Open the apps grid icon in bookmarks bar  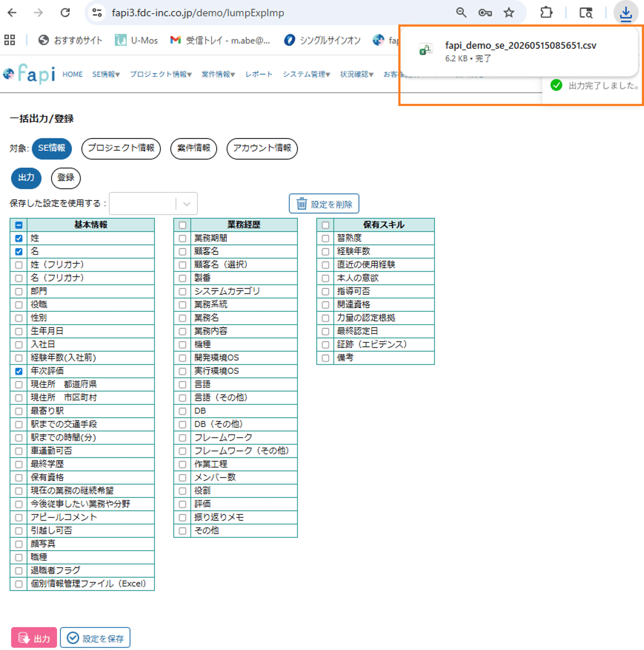(x=10, y=40)
